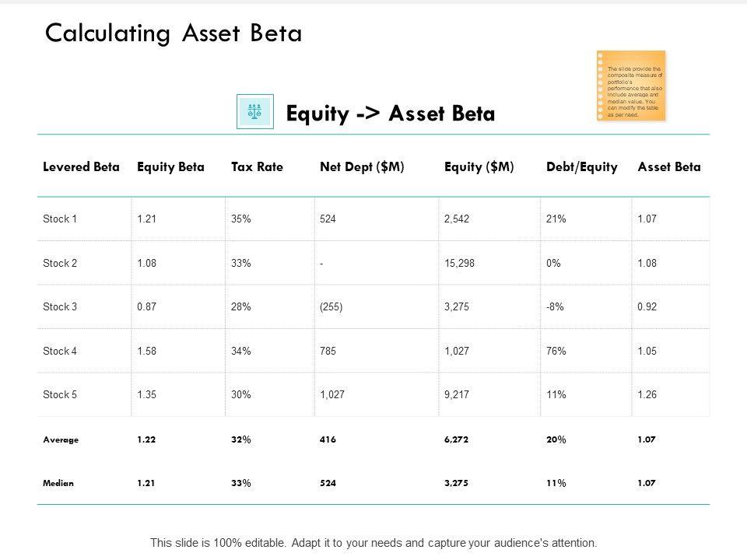Viewport: 747px width, 560px height.
Task: Select the orange sticky note
Action: (631, 86)
